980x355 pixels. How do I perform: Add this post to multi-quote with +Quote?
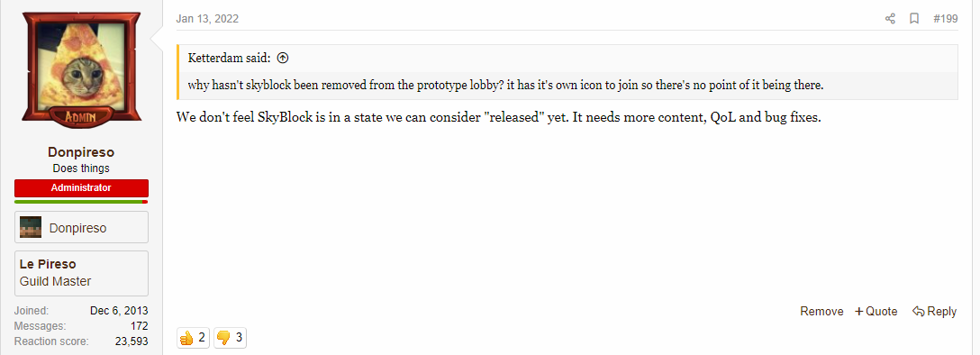[876, 311]
